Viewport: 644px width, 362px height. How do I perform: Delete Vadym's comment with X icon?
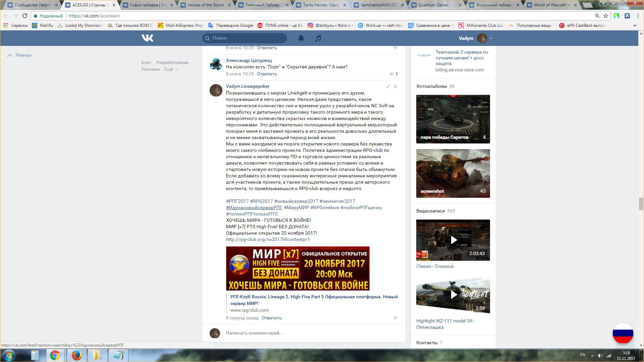coord(395,86)
